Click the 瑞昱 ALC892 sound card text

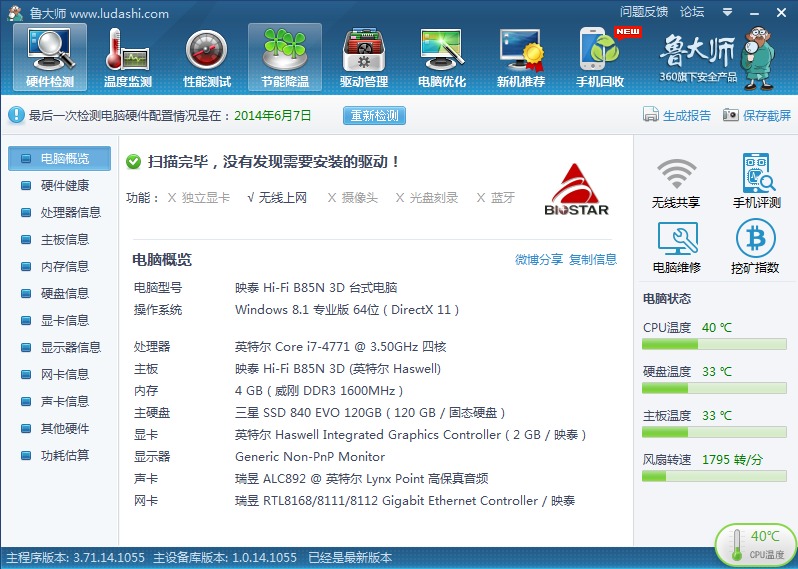(x=361, y=478)
